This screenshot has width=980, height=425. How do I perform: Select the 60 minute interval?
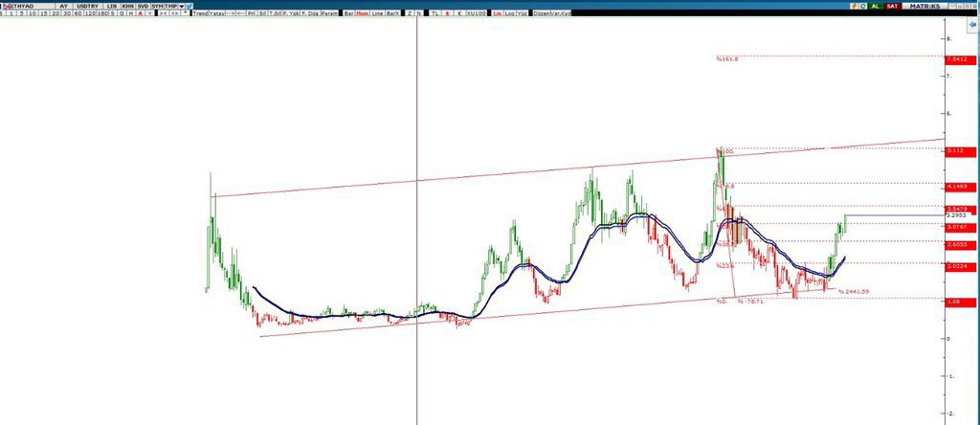click(78, 13)
